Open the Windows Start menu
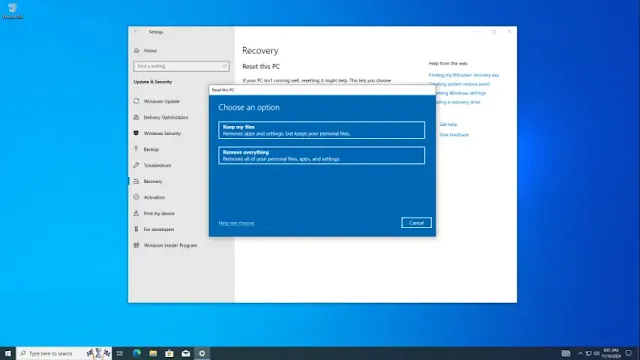The height and width of the screenshot is (360, 640). click(x=8, y=353)
